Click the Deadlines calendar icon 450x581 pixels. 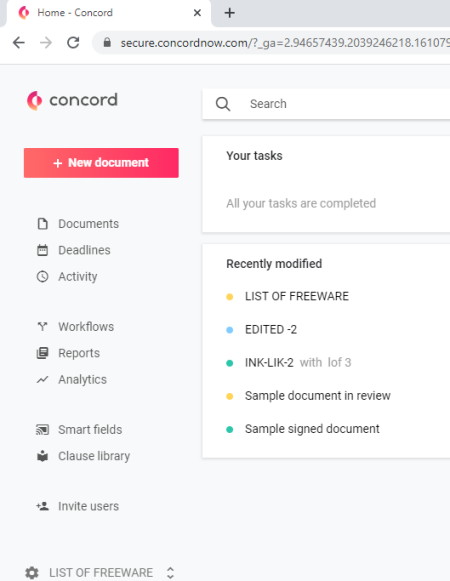pyautogui.click(x=43, y=250)
